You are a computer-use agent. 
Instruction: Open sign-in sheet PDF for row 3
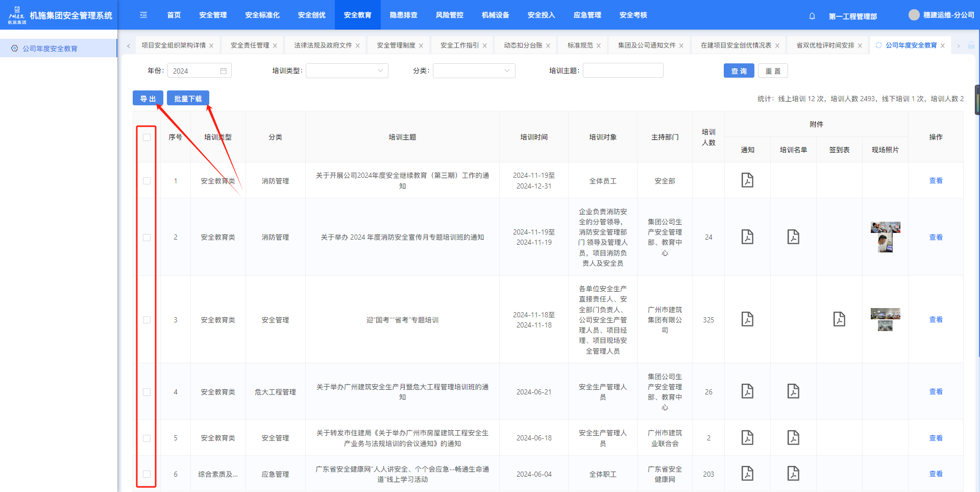(839, 319)
